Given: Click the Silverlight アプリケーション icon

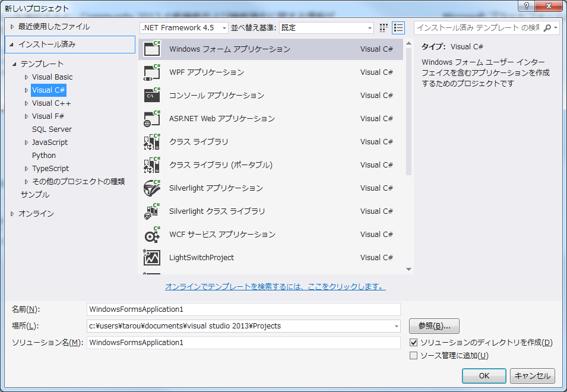Looking at the screenshot, I should [x=152, y=188].
